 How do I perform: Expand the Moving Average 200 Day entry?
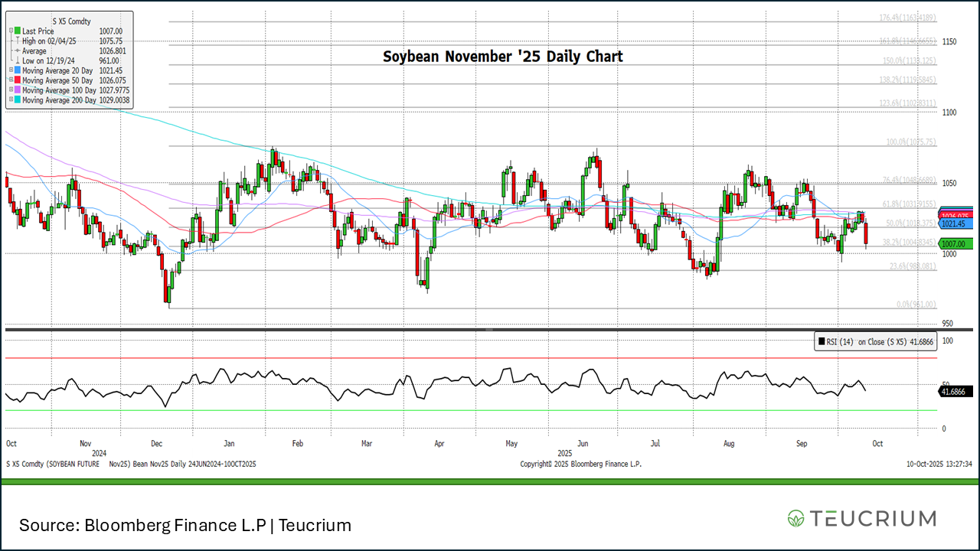tap(11, 100)
